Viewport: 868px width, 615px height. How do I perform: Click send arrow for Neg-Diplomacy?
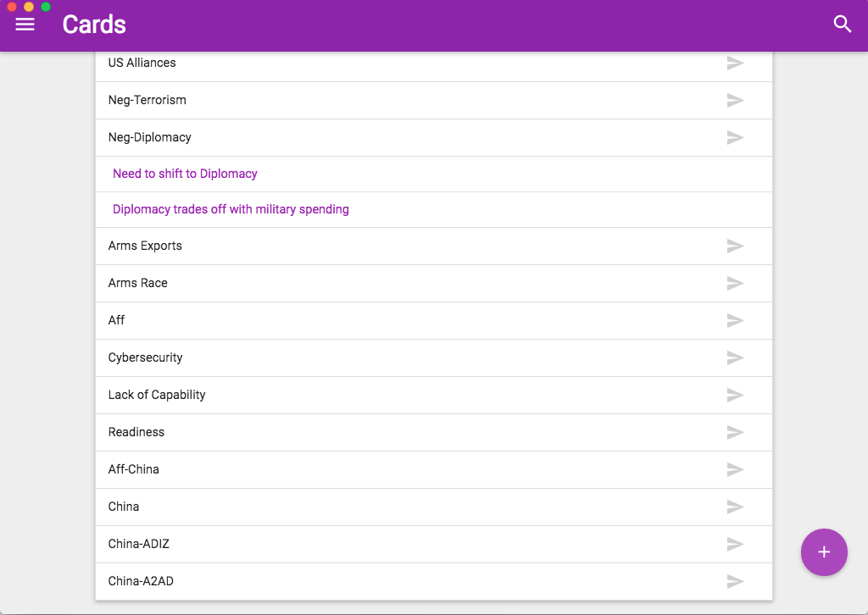tap(735, 137)
